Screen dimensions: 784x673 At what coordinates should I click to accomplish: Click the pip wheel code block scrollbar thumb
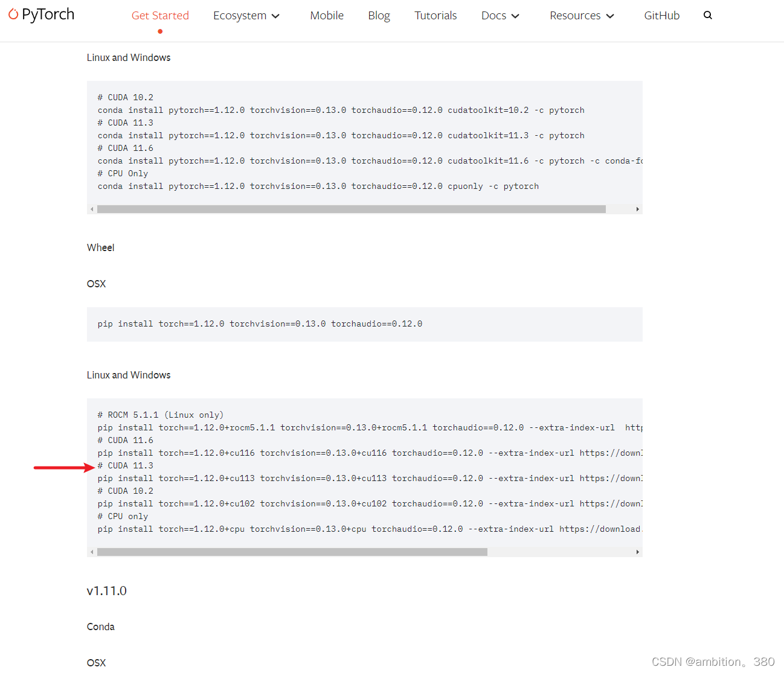[x=292, y=552]
